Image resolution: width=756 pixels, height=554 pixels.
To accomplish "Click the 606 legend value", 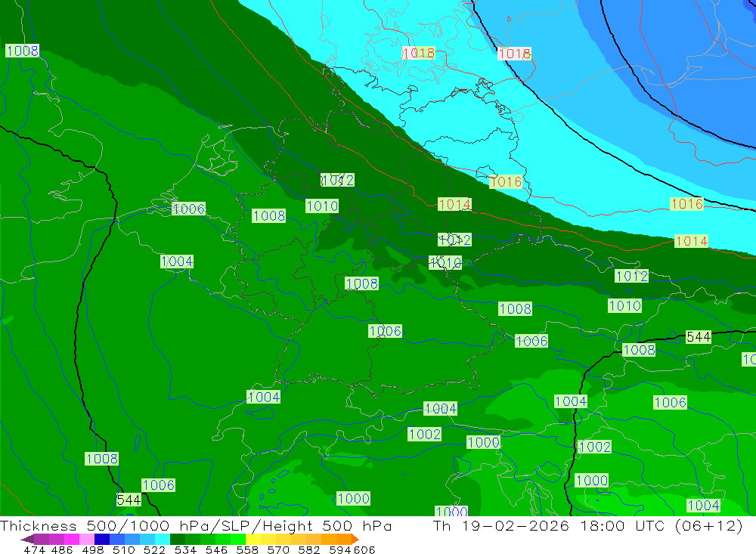I will pyautogui.click(x=364, y=549).
